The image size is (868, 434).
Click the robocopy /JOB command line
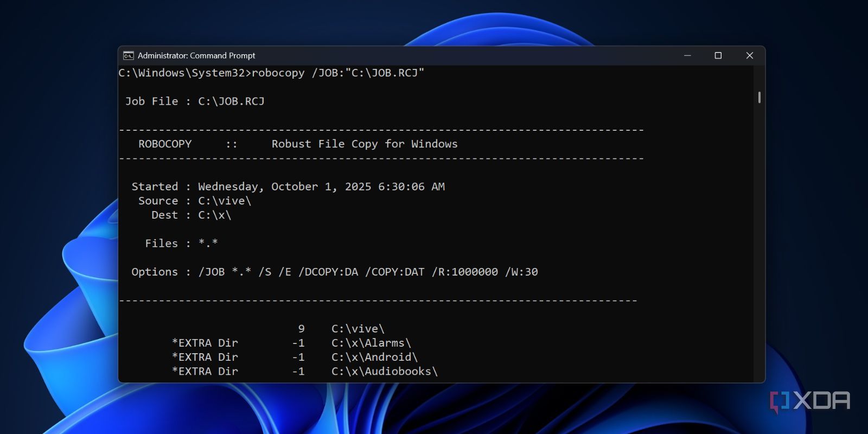[x=271, y=73]
